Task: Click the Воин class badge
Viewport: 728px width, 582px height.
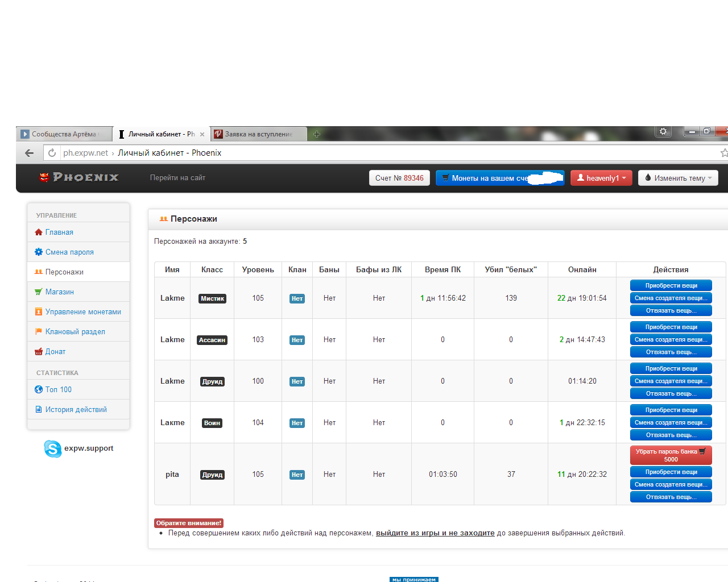Action: point(212,423)
